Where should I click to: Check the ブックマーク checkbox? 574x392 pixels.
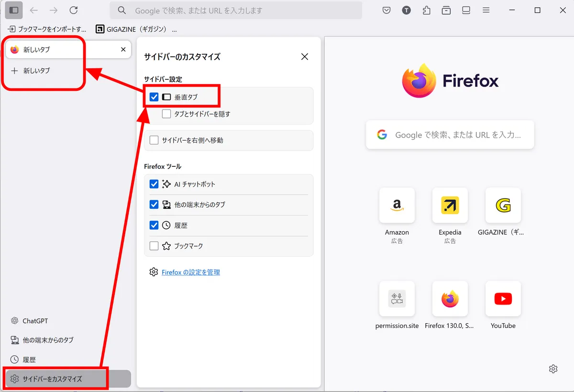(x=154, y=246)
